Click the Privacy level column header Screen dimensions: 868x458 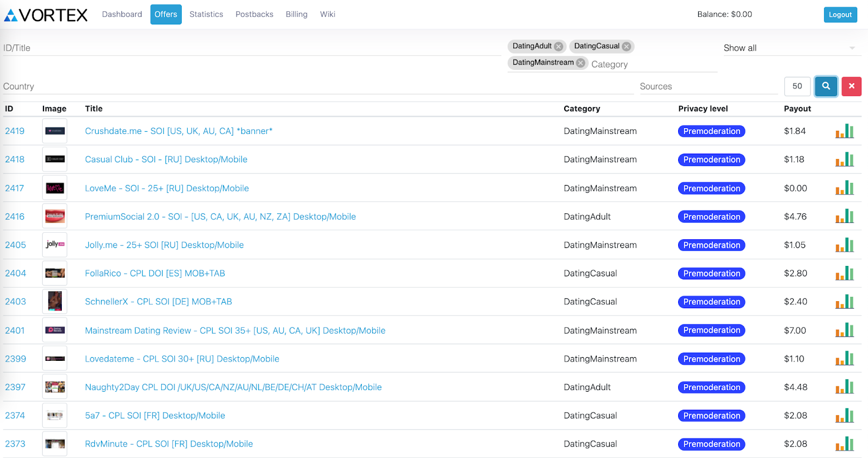tap(703, 109)
